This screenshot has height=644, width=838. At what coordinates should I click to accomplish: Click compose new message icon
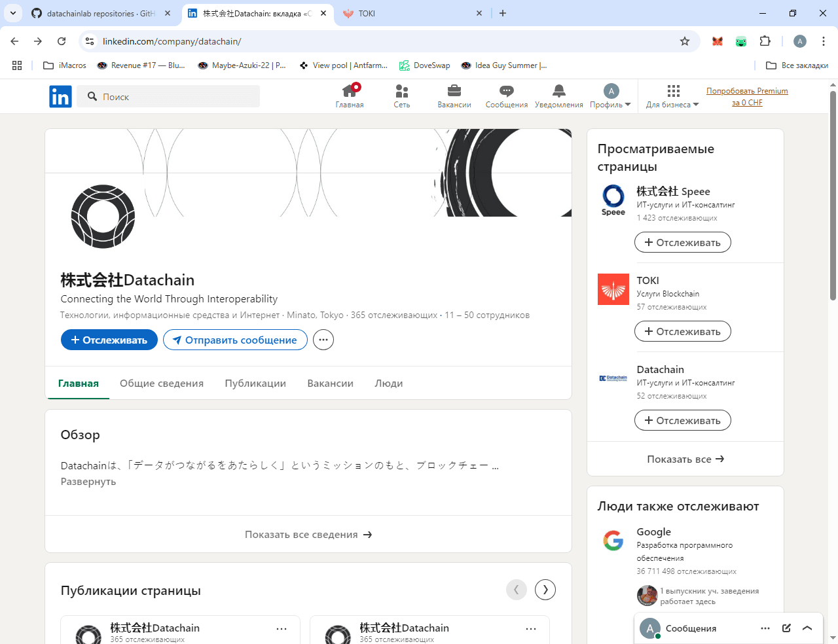point(786,628)
